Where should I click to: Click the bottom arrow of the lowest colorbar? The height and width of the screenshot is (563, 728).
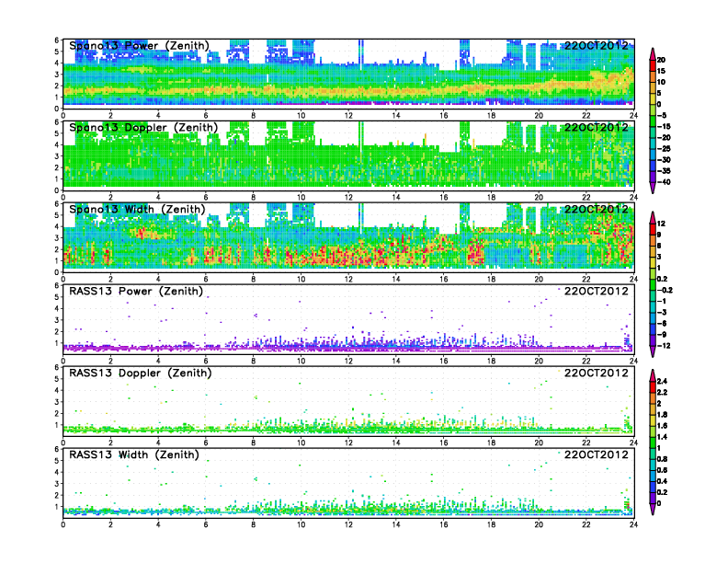point(652,509)
